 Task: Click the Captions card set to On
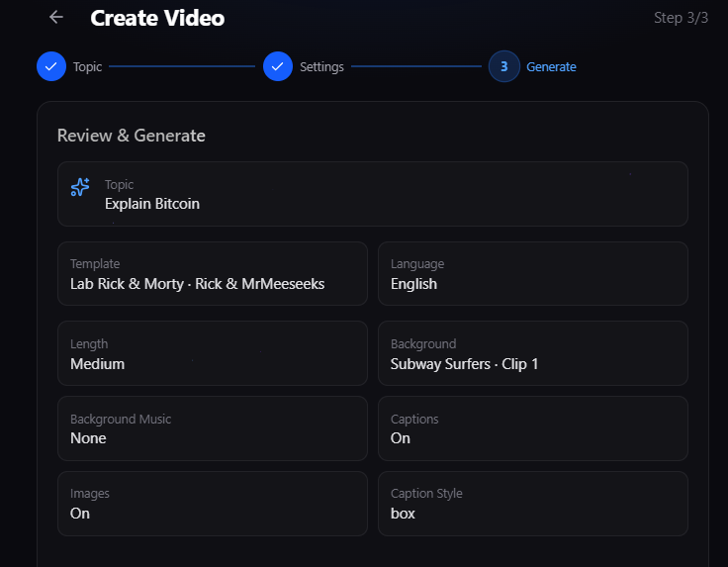point(532,428)
